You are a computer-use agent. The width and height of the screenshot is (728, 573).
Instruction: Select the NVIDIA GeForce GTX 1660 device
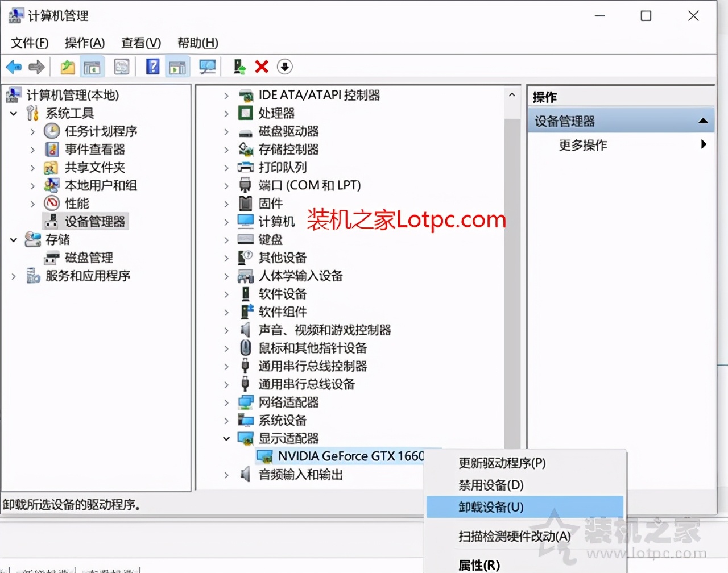341,455
